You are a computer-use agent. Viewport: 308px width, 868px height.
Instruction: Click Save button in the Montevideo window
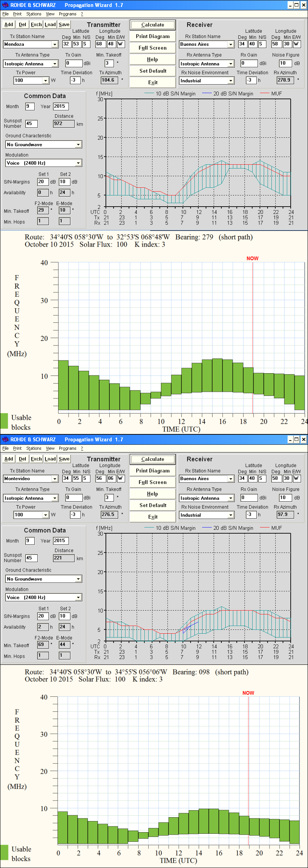(x=64, y=459)
